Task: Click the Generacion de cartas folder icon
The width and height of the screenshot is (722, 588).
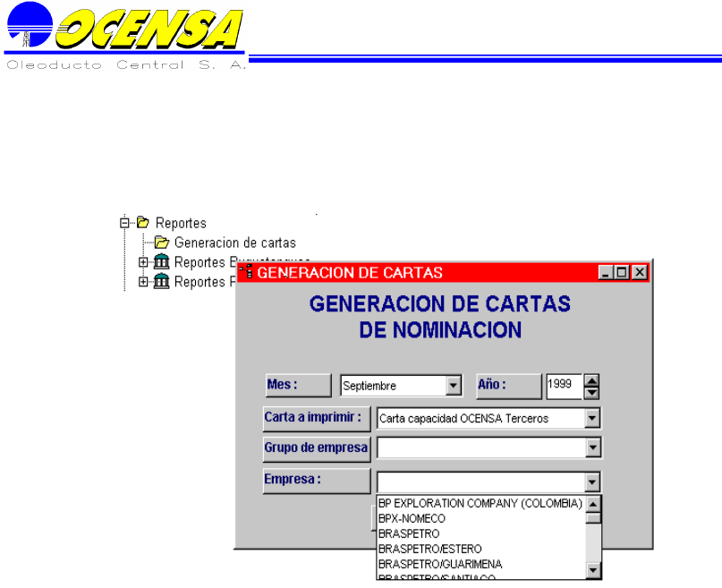Action: pos(162,243)
